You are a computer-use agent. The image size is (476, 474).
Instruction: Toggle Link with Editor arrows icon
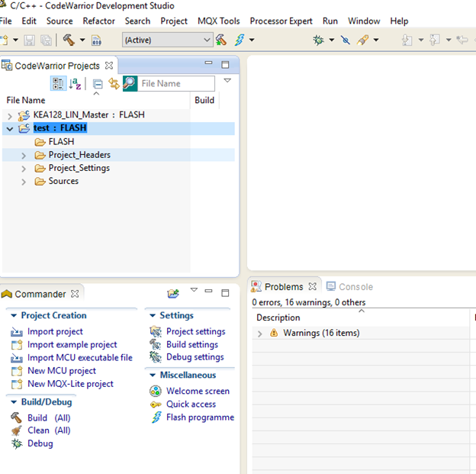(x=114, y=83)
